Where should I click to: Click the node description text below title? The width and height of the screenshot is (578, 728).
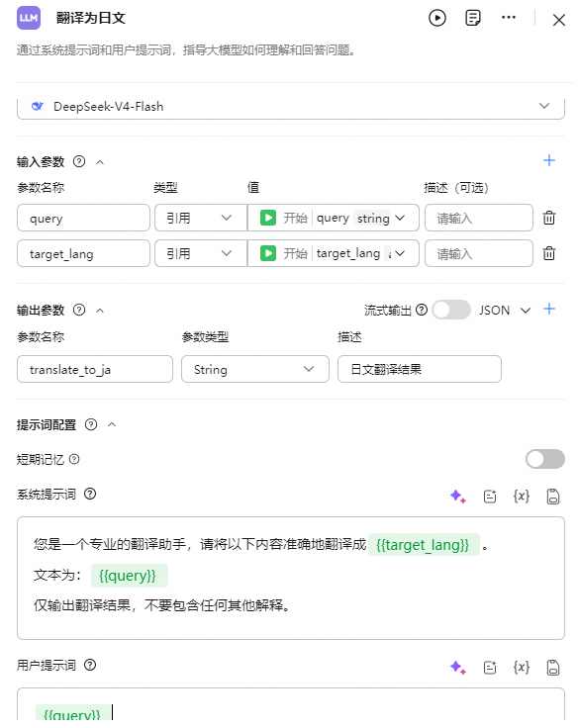tap(186, 50)
